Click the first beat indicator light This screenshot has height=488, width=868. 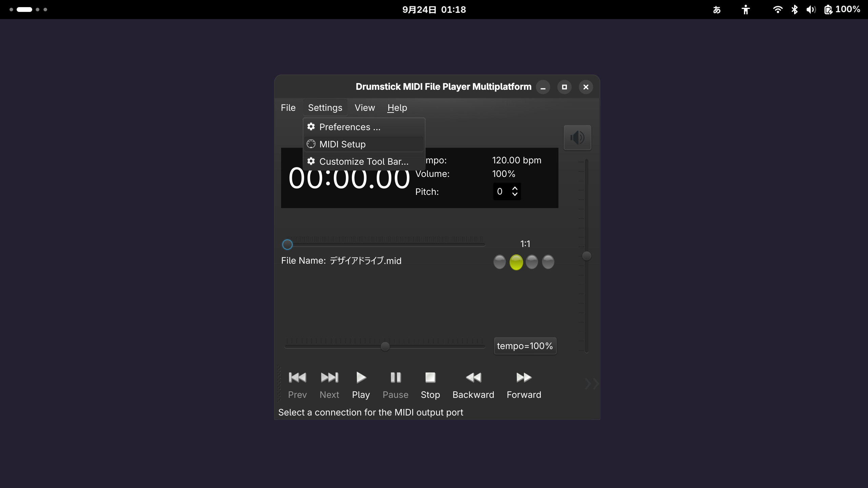[499, 262]
